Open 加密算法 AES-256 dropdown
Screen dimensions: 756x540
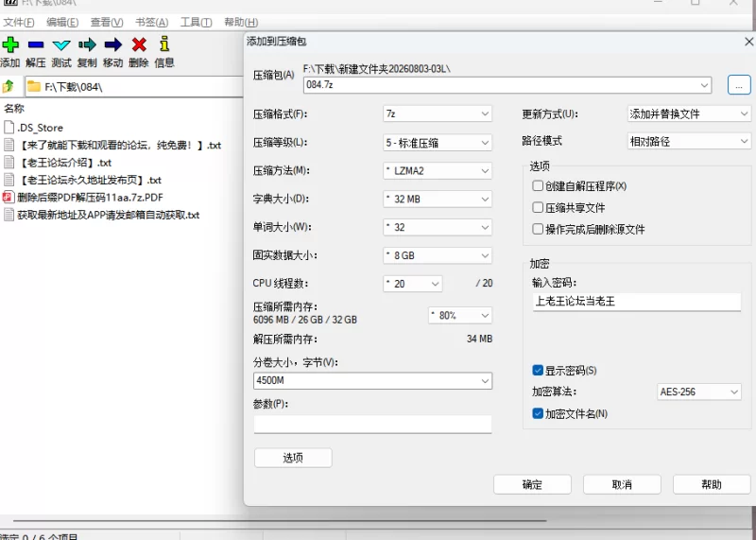tap(698, 392)
